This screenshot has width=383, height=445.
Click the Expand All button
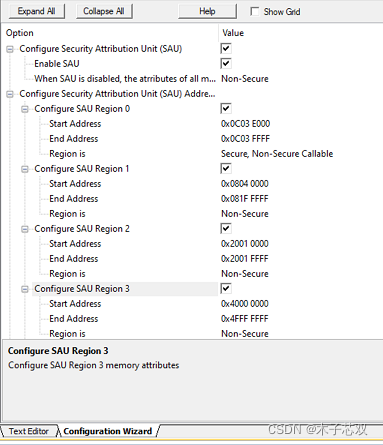click(36, 11)
